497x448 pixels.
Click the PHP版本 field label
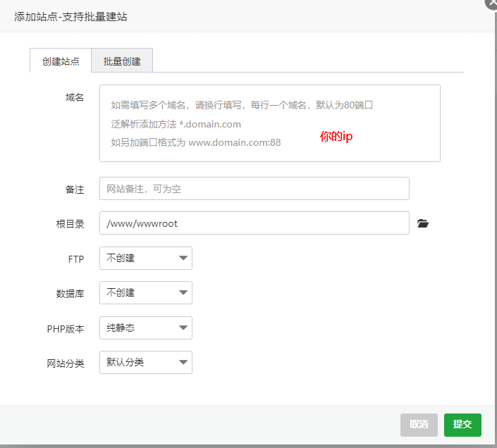(65, 328)
